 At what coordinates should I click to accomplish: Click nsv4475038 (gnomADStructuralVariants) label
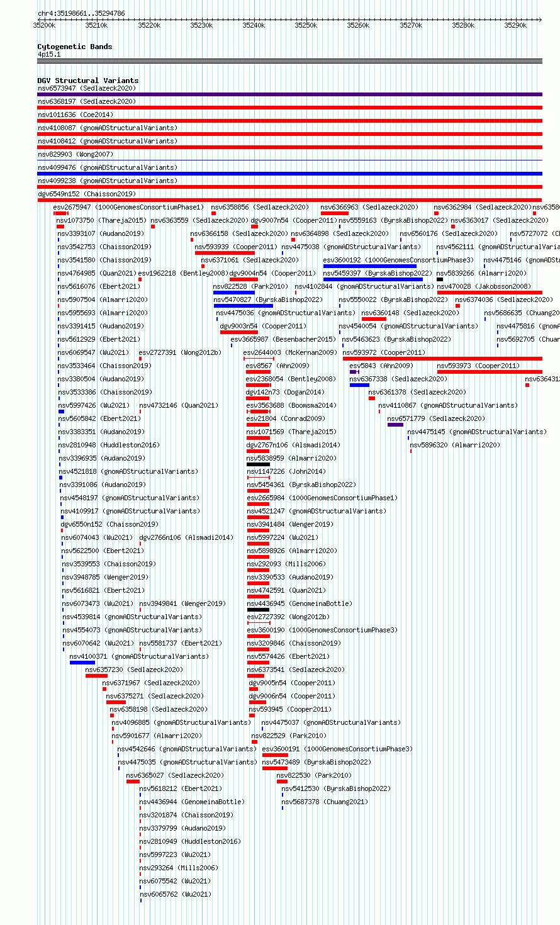tap(351, 247)
